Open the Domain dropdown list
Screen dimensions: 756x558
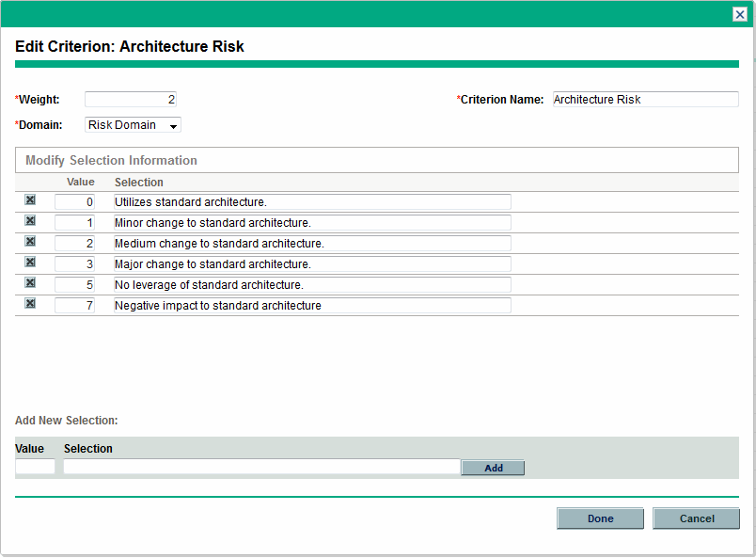click(133, 125)
